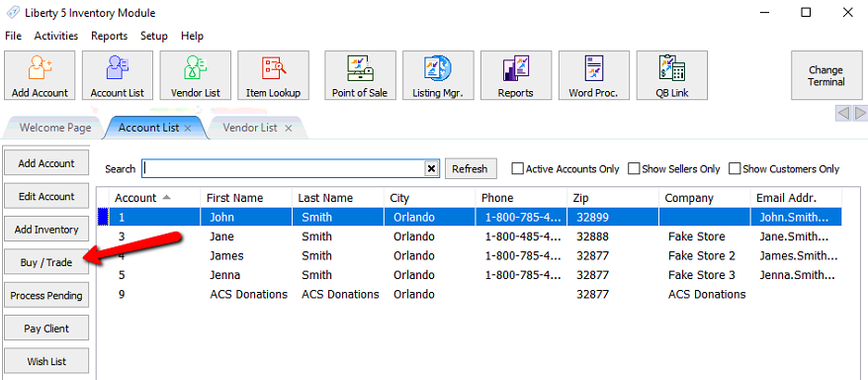This screenshot has height=380, width=868.
Task: Click inside the Search input field
Action: point(284,169)
